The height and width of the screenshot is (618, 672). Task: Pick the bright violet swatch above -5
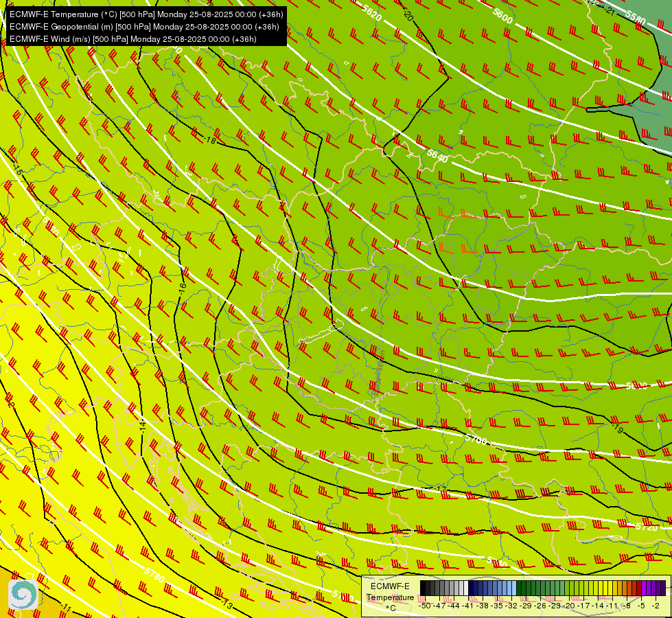pos(644,588)
